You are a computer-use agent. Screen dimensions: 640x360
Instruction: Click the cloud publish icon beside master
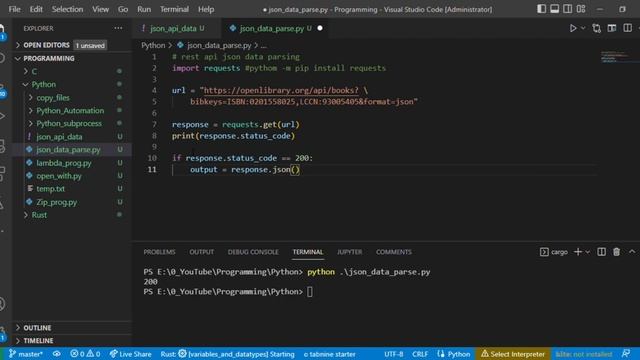click(x=57, y=354)
